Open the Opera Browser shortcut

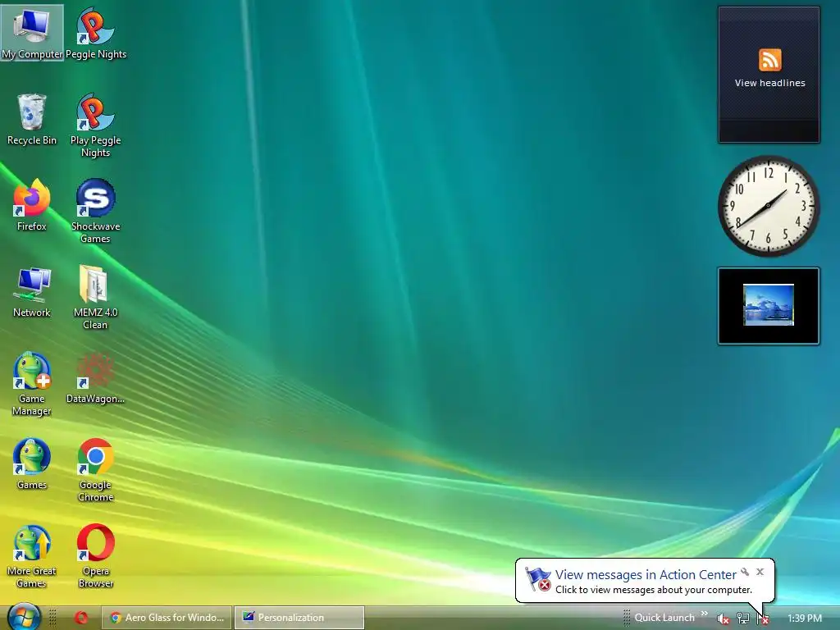click(x=96, y=556)
